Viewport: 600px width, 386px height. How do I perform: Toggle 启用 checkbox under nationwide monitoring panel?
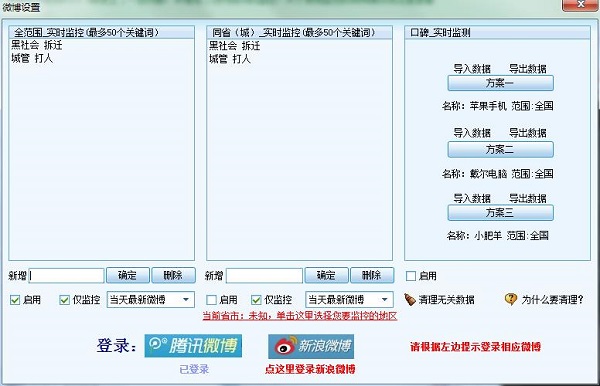[15, 300]
